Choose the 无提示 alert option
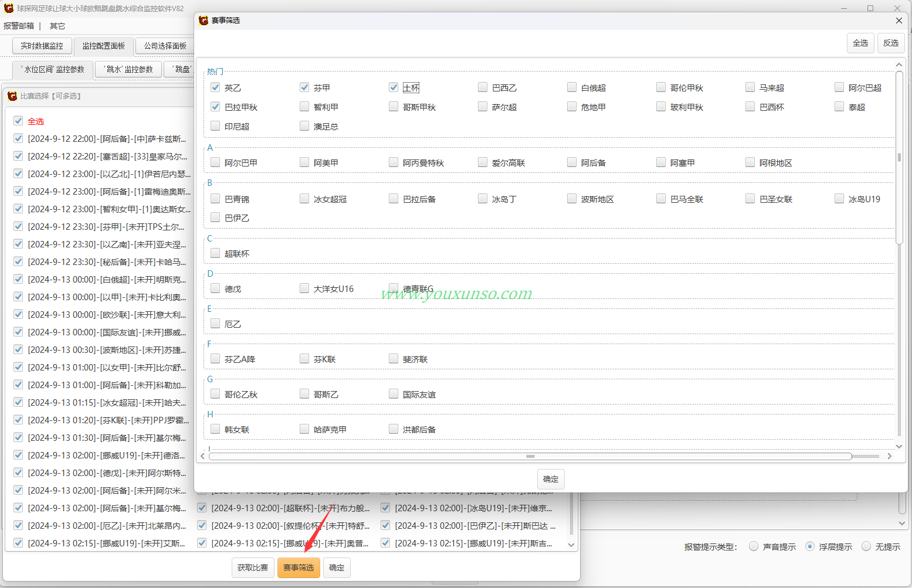Screen dimensions: 912x588 (x=866, y=546)
